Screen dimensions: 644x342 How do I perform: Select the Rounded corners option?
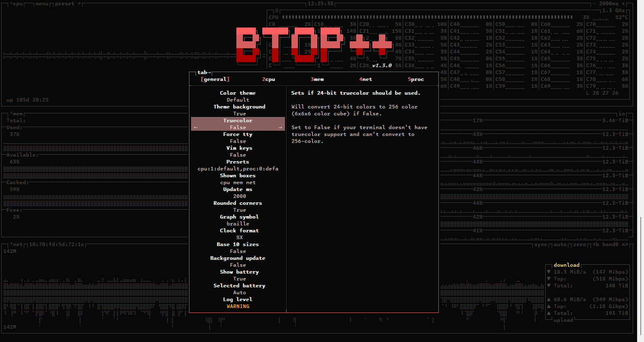click(238, 203)
